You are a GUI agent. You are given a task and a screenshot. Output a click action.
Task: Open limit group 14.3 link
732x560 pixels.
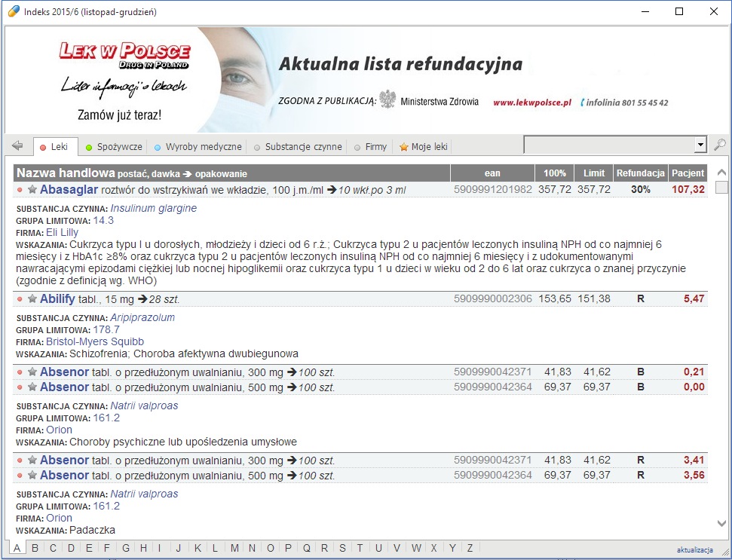pos(103,220)
